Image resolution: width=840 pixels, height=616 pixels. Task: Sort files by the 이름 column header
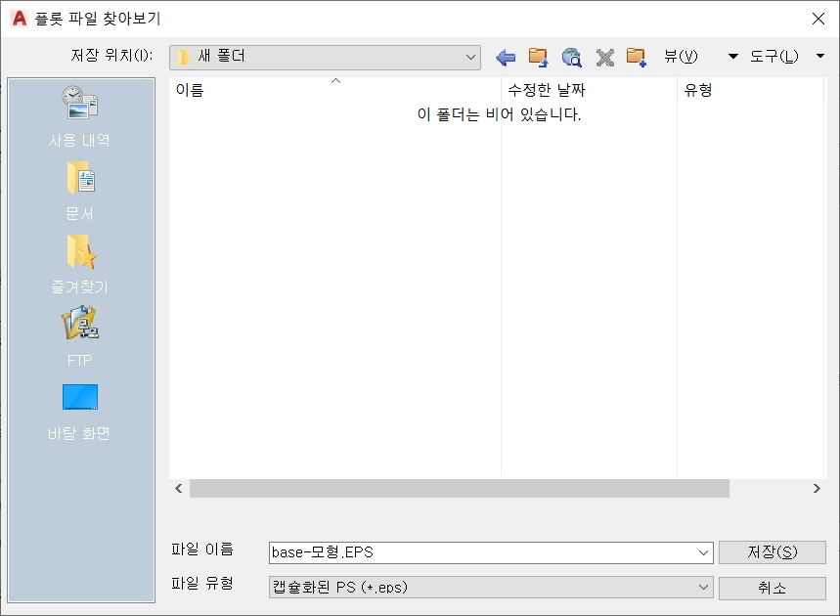[191, 90]
